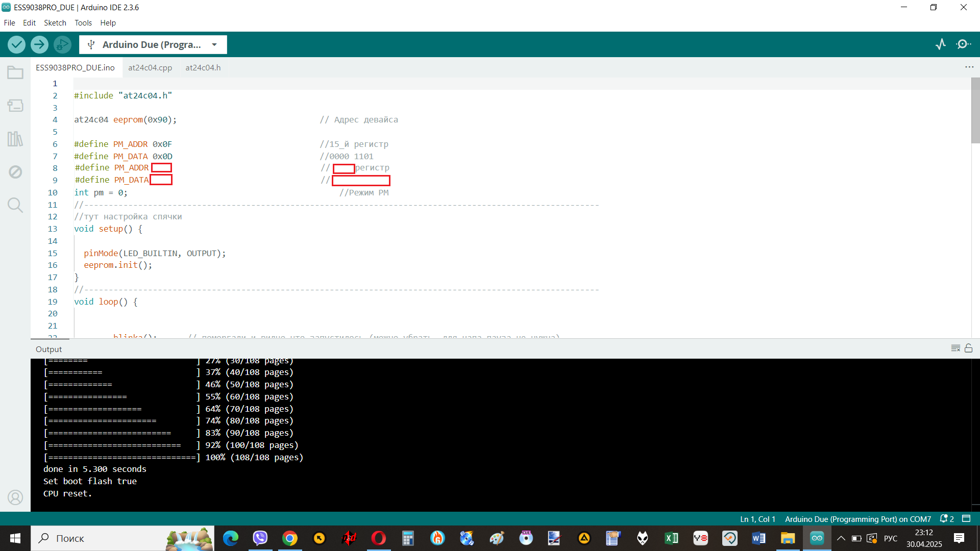This screenshot has height=551, width=980.
Task: Click the Arduino IDE taskbar icon
Action: tap(817, 538)
